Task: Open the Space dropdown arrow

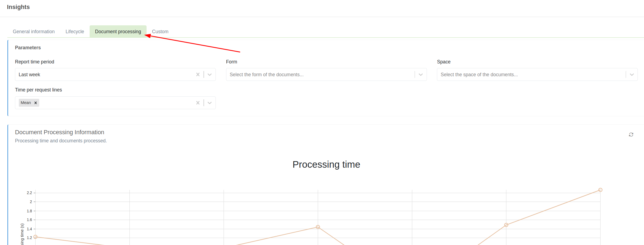Action: pyautogui.click(x=632, y=75)
